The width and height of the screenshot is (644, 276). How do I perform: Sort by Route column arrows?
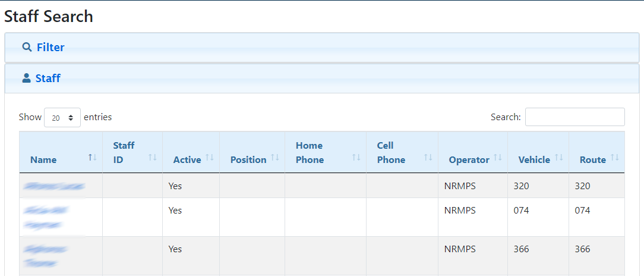point(614,158)
